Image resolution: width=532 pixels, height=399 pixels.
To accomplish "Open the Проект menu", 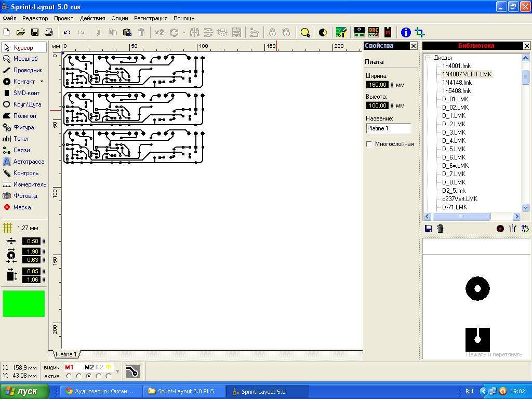I will click(63, 18).
